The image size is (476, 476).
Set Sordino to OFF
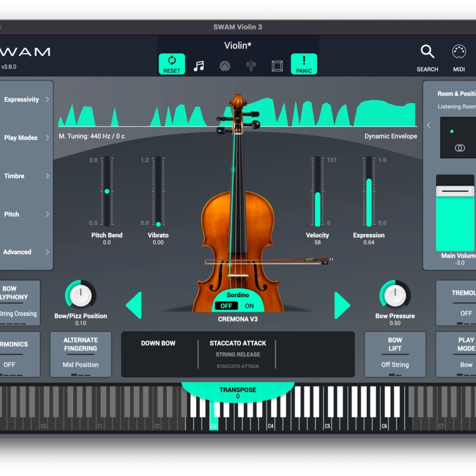pos(226,306)
